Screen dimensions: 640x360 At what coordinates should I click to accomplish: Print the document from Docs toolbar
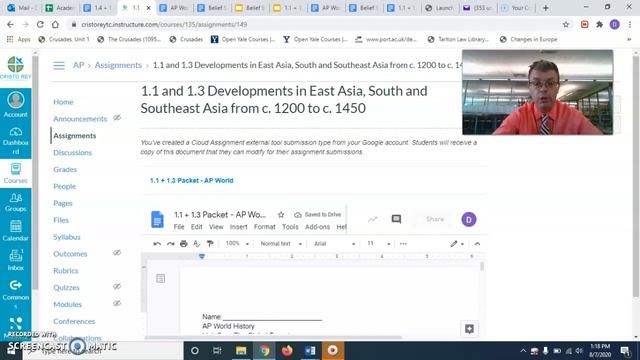coord(184,244)
